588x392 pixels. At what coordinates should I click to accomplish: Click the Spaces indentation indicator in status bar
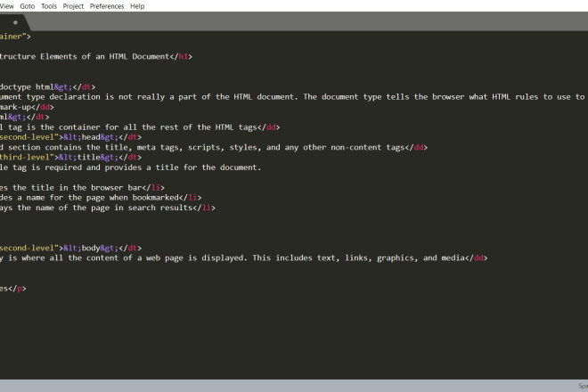(579, 388)
